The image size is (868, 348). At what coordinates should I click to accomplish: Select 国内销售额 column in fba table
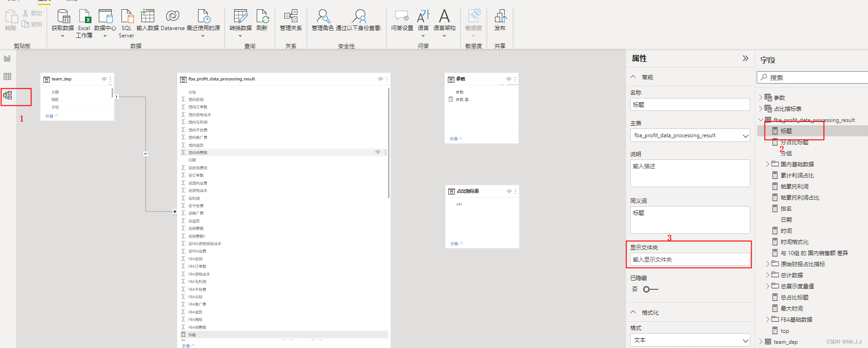point(284,152)
